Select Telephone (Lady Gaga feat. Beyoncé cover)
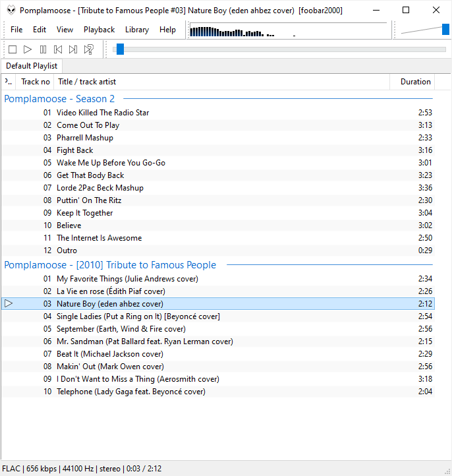452x476 pixels. [x=218, y=392]
